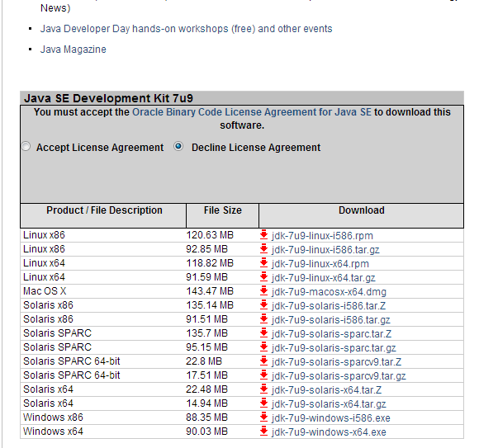Click download arrow icon for jdk-7u9-solaris-sparcv9.tar.Z
This screenshot has width=479, height=448.
263,361
